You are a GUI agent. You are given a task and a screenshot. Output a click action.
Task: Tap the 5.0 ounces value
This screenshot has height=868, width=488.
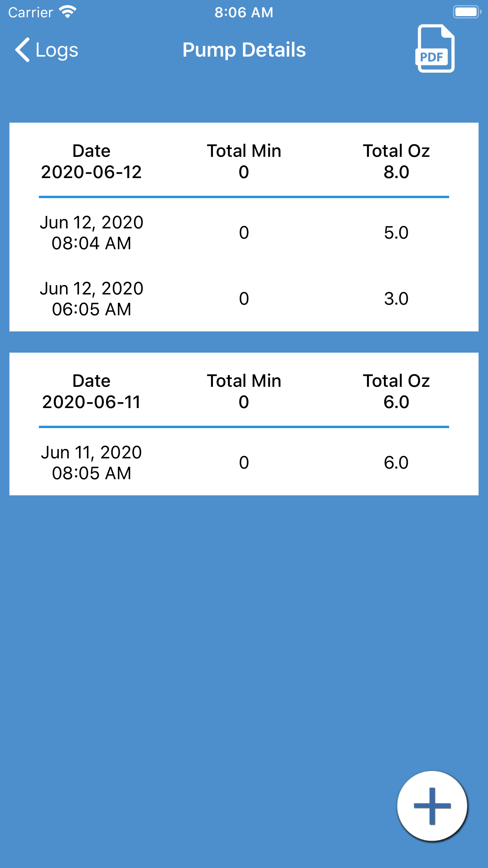pos(396,233)
